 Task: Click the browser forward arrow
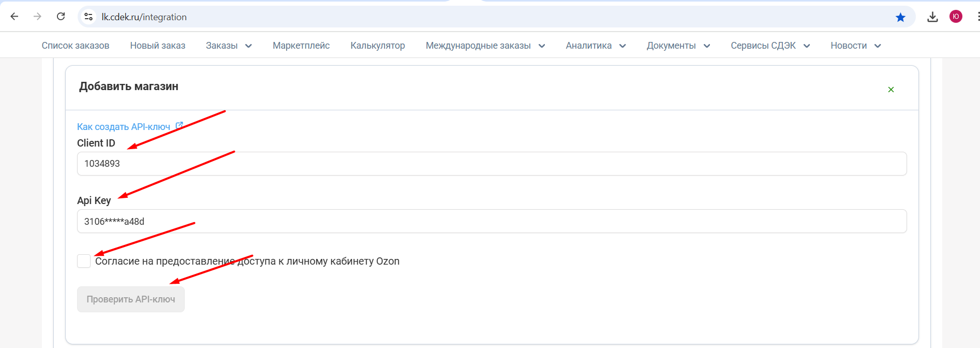pos(37,17)
